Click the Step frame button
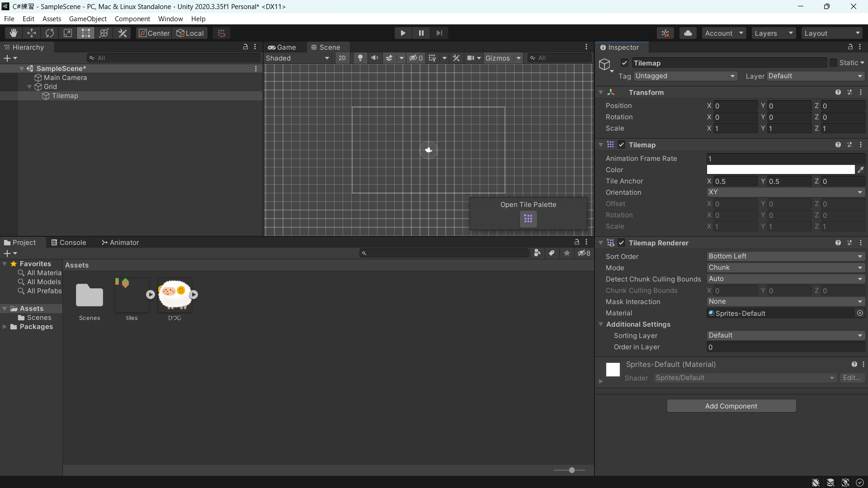The image size is (868, 488). pyautogui.click(x=439, y=33)
